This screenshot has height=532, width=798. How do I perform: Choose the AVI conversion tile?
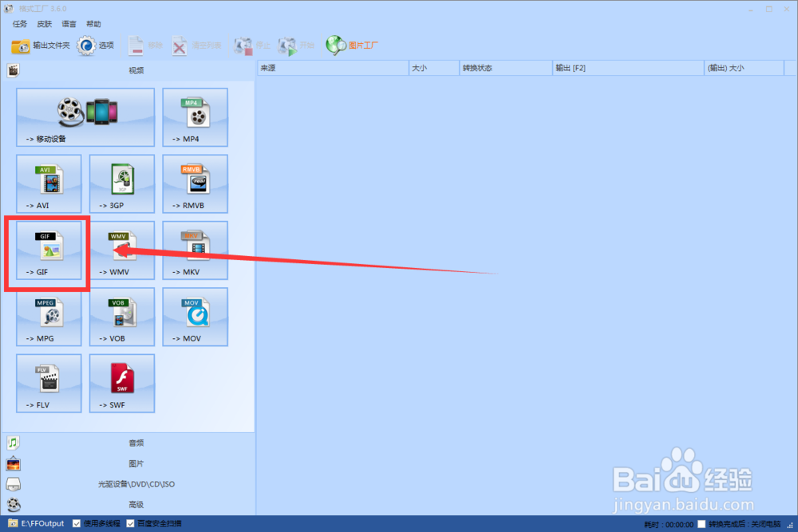point(49,184)
